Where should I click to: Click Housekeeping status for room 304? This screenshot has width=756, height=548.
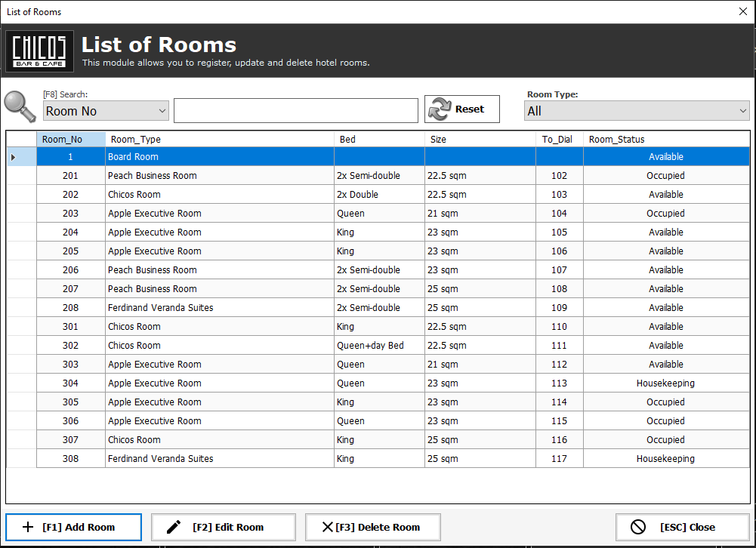tap(666, 383)
